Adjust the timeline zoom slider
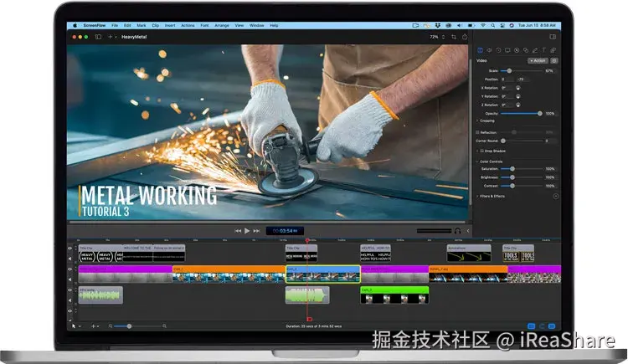Image resolution: width=628 pixels, height=364 pixels. click(137, 326)
